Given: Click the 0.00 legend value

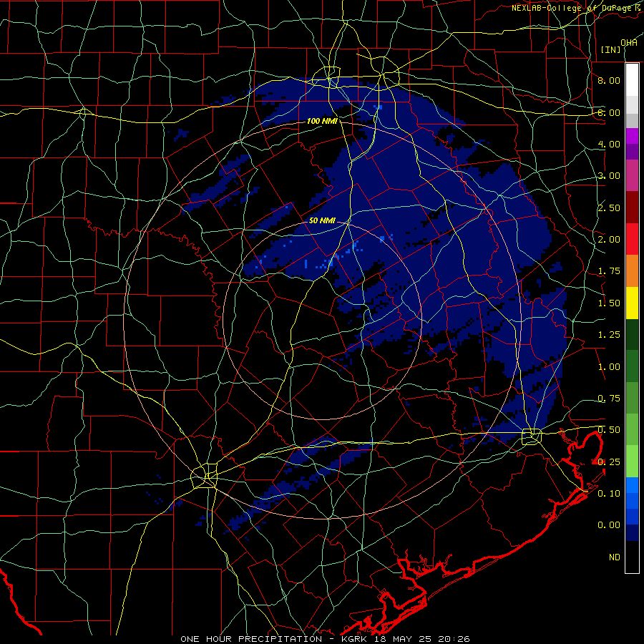Looking at the screenshot, I should click(x=609, y=525).
